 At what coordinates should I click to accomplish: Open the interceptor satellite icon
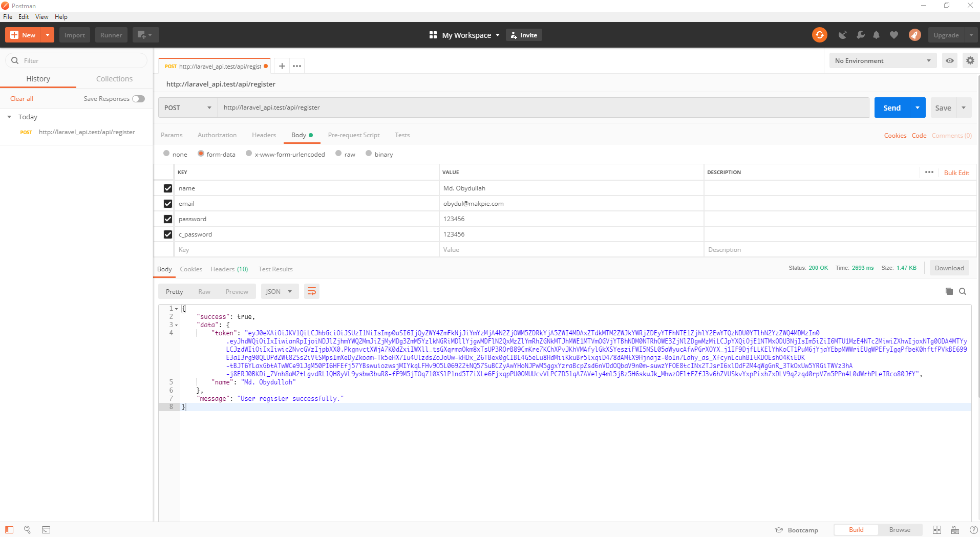coord(842,35)
